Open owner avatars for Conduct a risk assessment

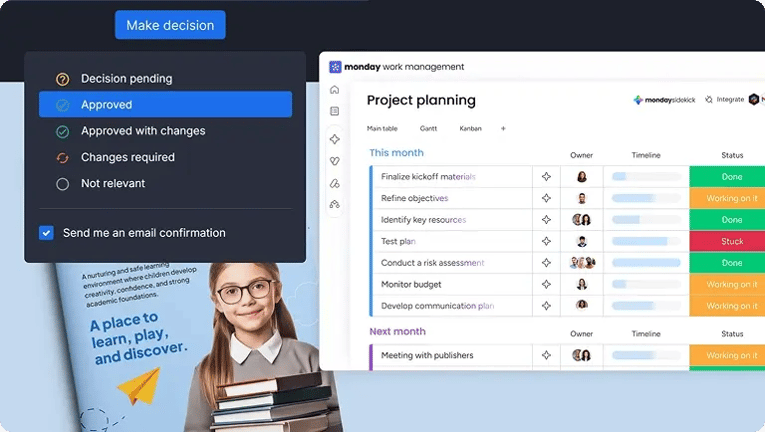[x=582, y=263]
